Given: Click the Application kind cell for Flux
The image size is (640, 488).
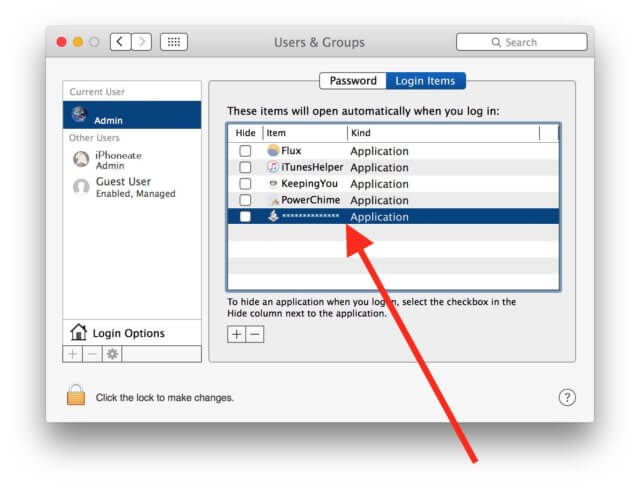Looking at the screenshot, I should (x=379, y=151).
